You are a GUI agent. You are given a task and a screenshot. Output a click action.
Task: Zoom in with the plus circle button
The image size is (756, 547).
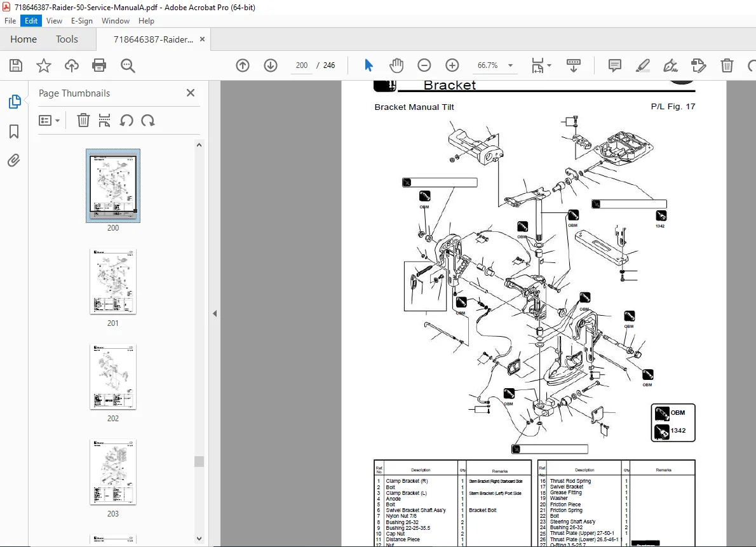click(x=452, y=65)
